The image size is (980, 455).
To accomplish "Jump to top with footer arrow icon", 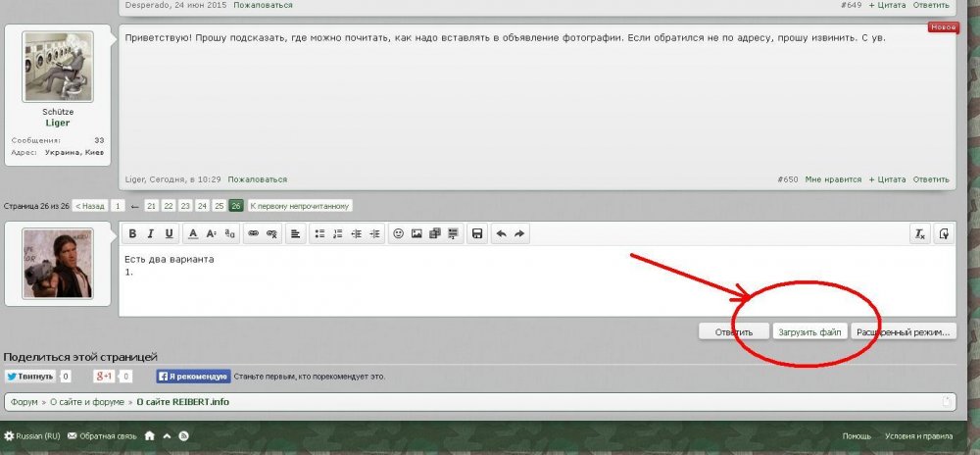I will click(x=167, y=436).
